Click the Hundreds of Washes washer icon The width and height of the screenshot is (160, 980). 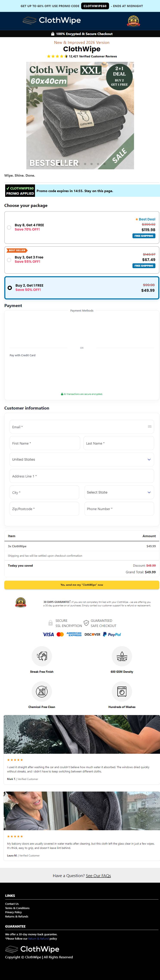click(122, 691)
